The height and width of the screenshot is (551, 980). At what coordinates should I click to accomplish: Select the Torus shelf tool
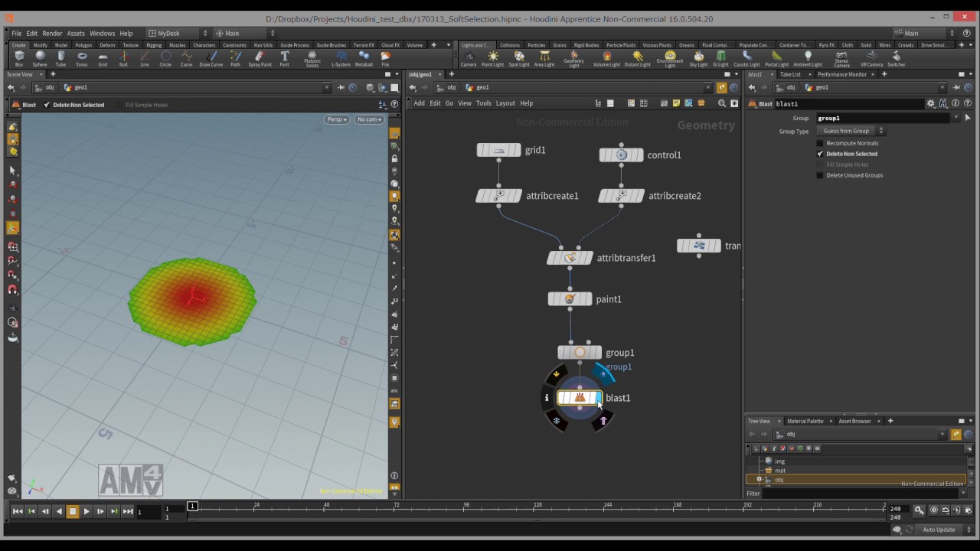click(x=82, y=58)
